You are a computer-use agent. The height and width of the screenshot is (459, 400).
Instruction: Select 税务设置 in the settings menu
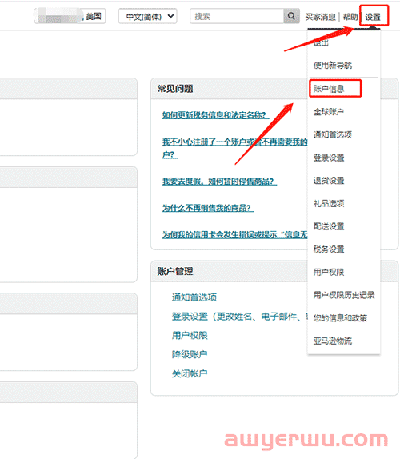pos(329,249)
